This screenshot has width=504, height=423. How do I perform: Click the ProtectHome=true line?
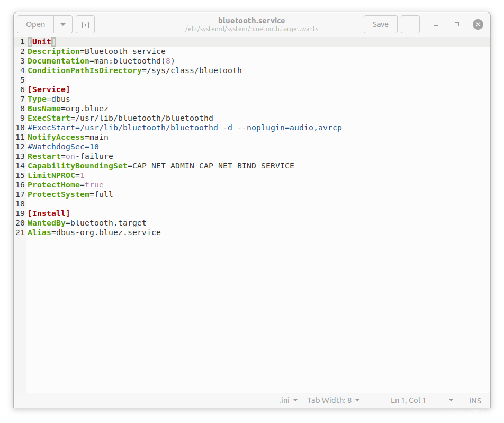coord(66,185)
